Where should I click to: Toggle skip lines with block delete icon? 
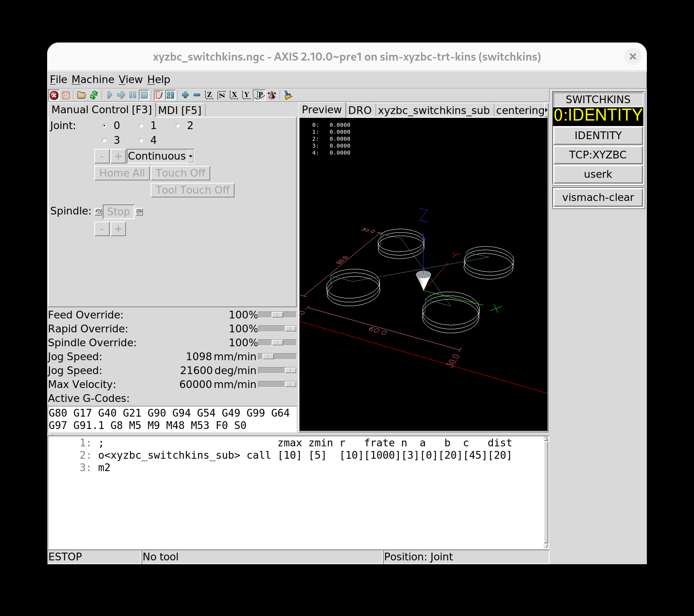[x=159, y=95]
